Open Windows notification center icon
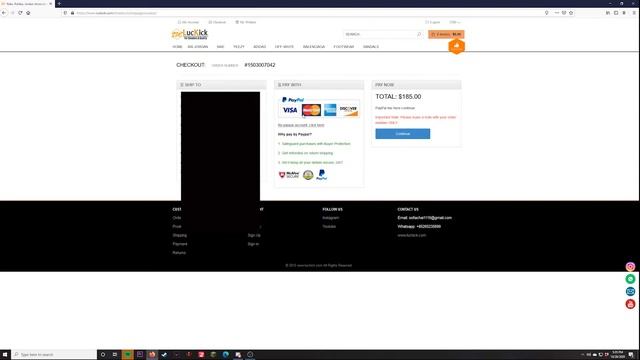640x360 pixels. coord(631,355)
